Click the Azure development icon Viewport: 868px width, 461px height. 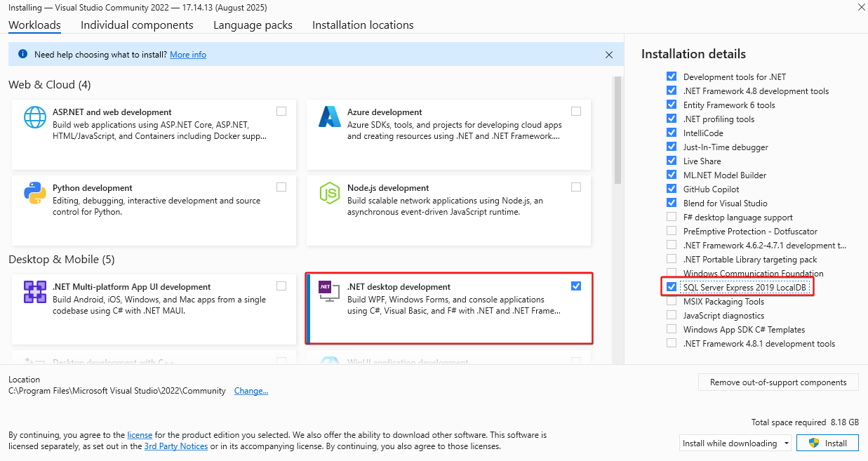[329, 116]
